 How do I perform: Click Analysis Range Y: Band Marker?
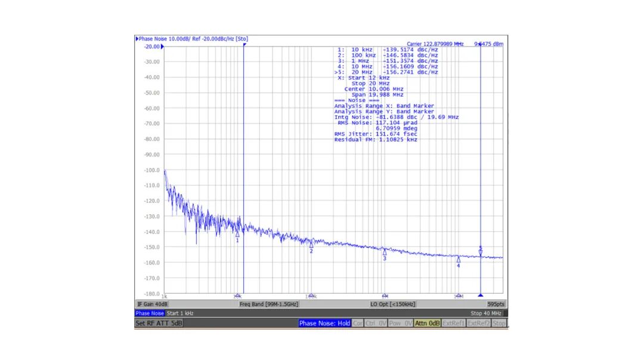click(384, 112)
